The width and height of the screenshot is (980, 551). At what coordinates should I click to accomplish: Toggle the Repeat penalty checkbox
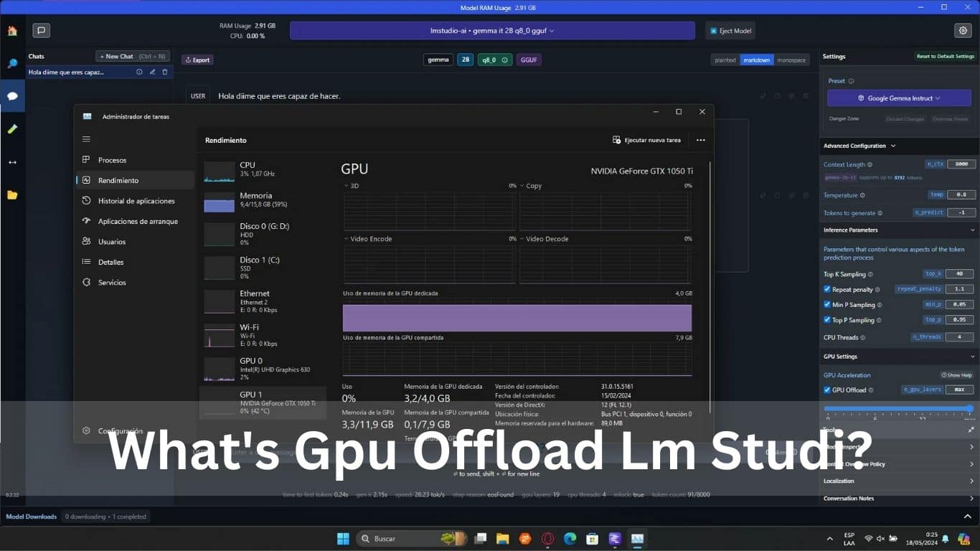[x=827, y=289]
